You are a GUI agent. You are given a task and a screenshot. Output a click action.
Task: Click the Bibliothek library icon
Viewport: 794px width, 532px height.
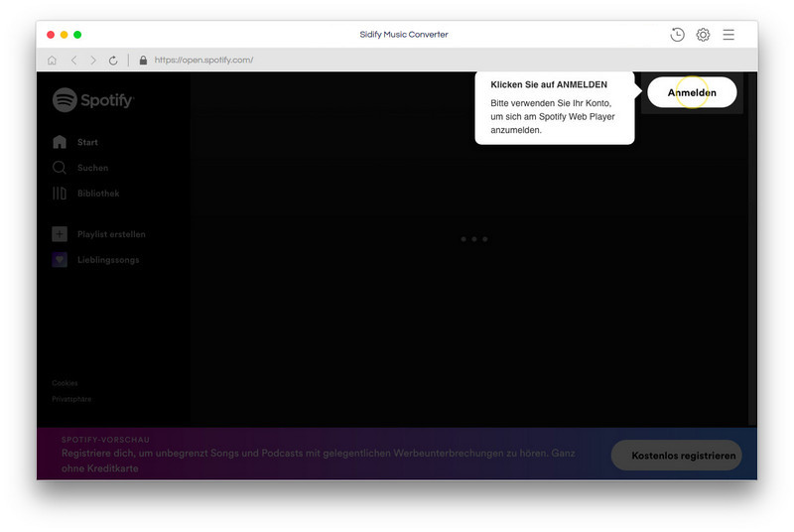coord(60,194)
